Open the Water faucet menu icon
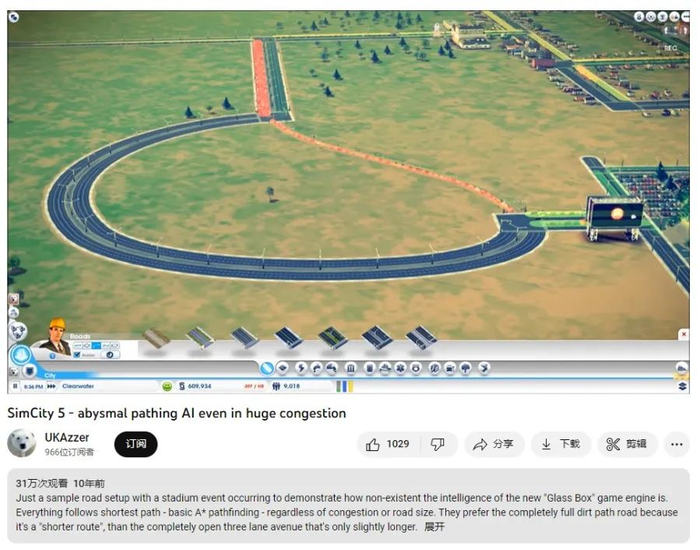The image size is (700, 550). click(317, 368)
